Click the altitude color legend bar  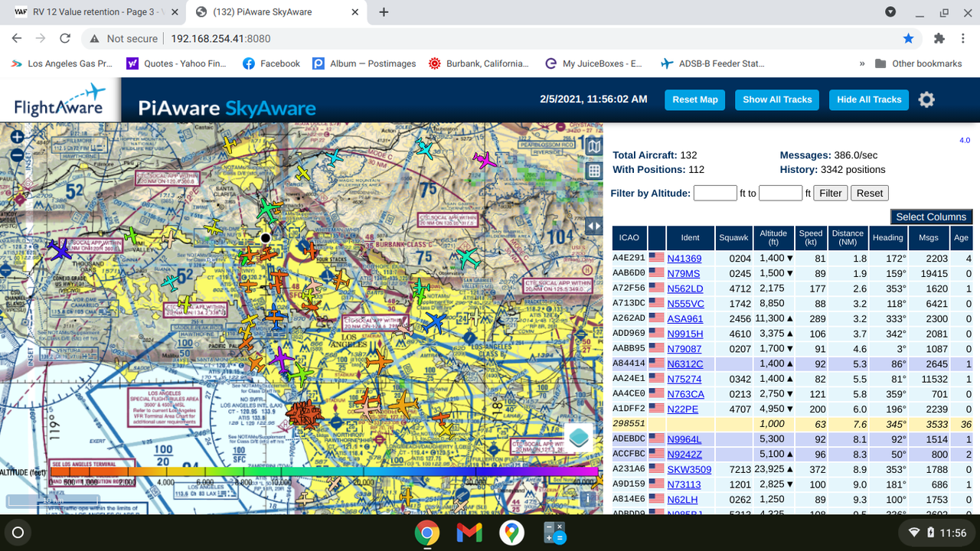pyautogui.click(x=323, y=472)
